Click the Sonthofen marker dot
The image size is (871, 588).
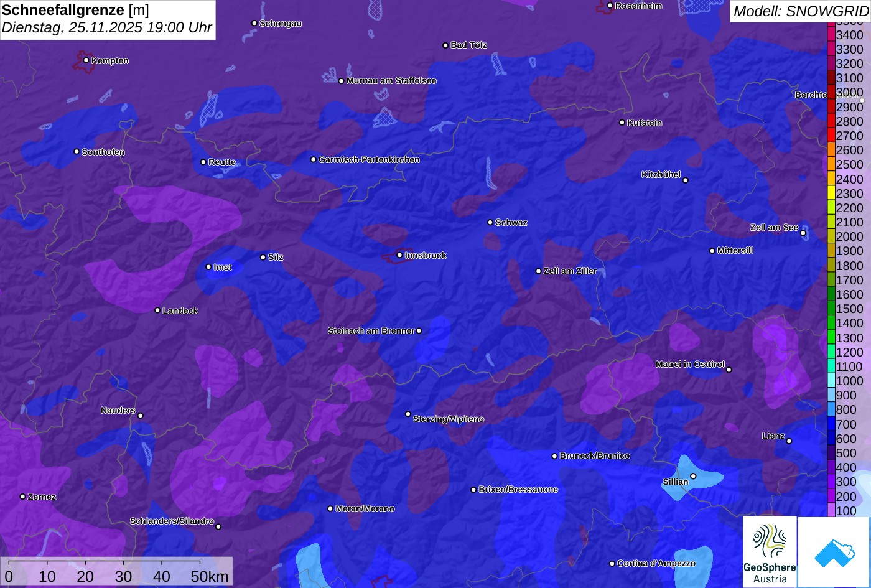77,152
